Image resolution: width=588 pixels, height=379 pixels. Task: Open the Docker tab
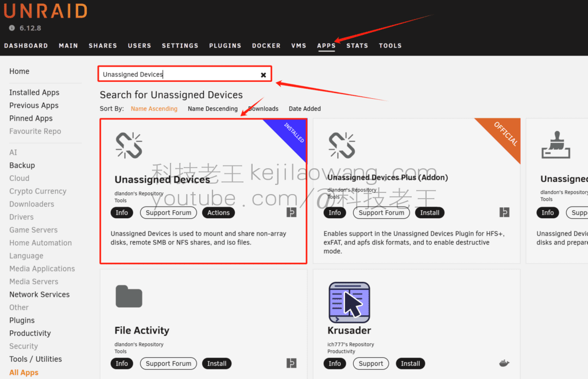pyautogui.click(x=266, y=46)
